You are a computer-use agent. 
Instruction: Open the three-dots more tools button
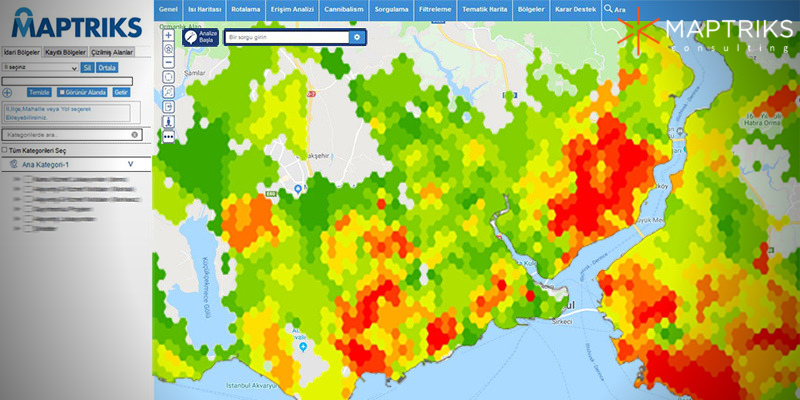pos(168,136)
